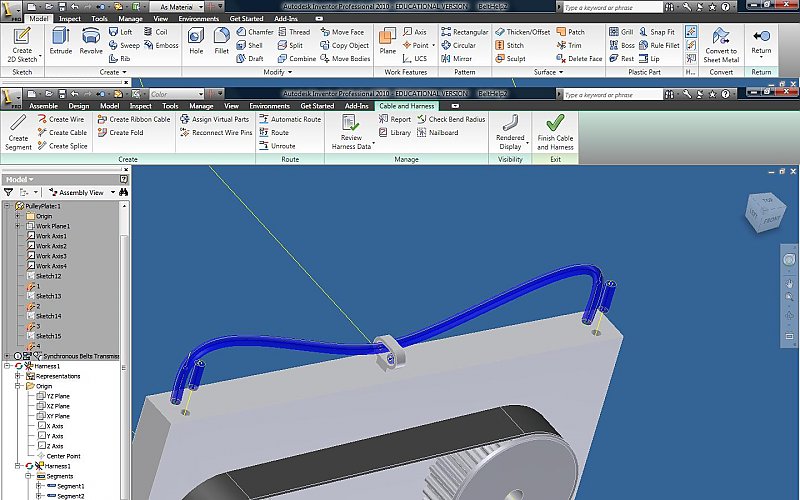Open the Create panel dropdown in Model ribbon
Image resolution: width=800 pixels, height=500 pixels.
[113, 72]
